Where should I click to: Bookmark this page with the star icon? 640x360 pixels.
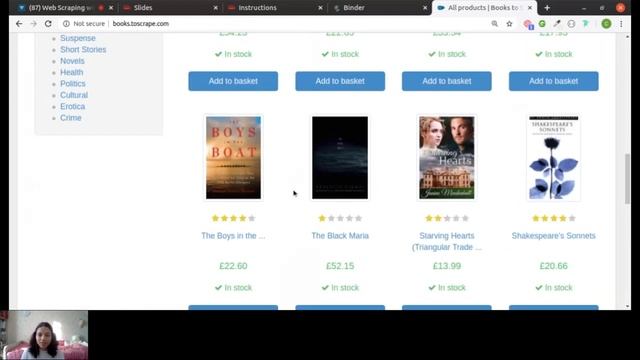(509, 24)
